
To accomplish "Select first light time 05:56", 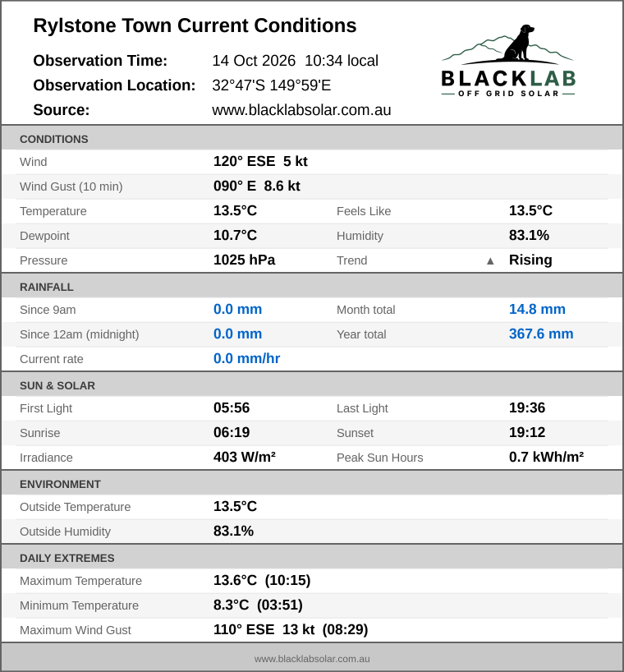I will pyautogui.click(x=232, y=408).
